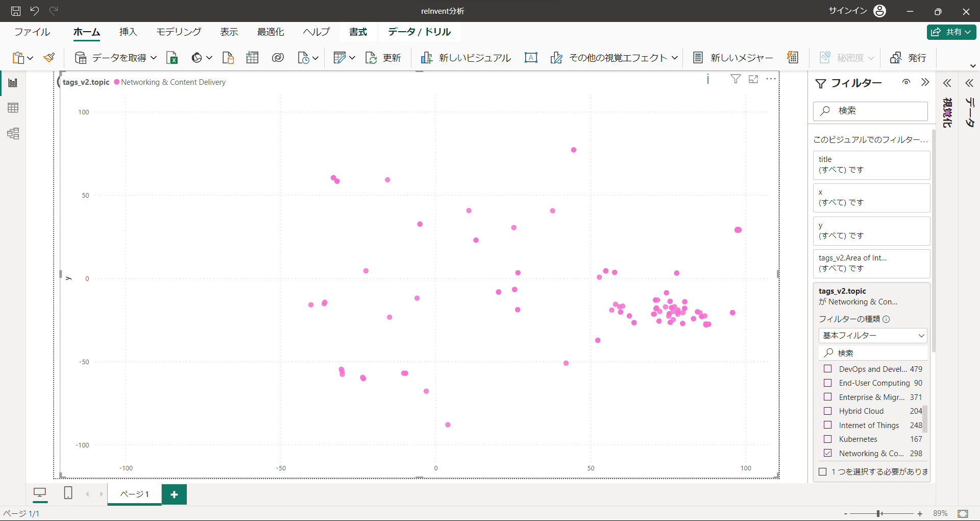Click the visual filter funnel icon
The width and height of the screenshot is (980, 521).
point(736,79)
